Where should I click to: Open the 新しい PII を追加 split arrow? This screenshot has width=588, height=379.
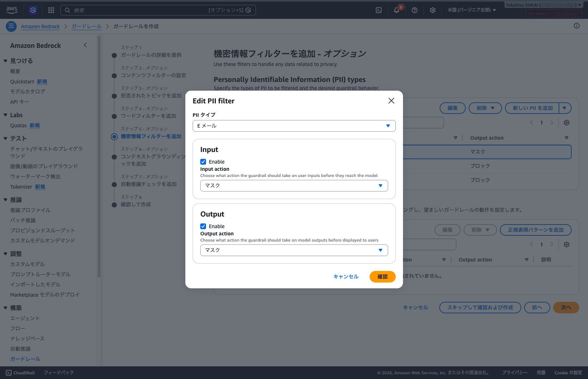[565, 108]
